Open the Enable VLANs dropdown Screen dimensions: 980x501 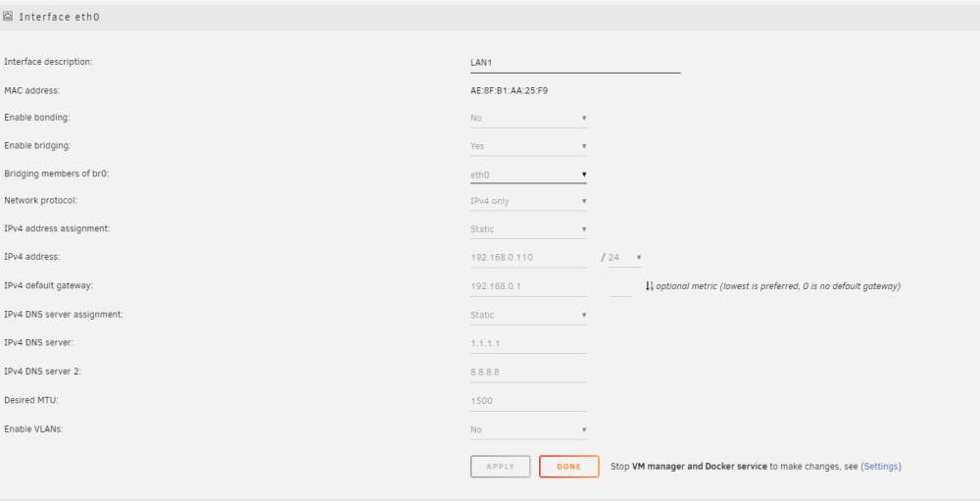(x=528, y=429)
